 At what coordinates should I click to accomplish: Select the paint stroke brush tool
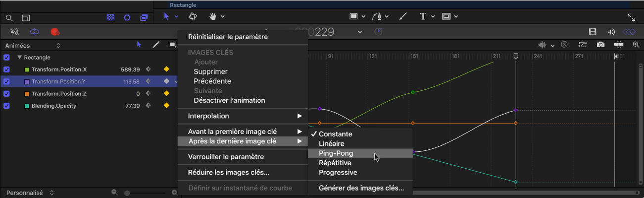click(402, 16)
